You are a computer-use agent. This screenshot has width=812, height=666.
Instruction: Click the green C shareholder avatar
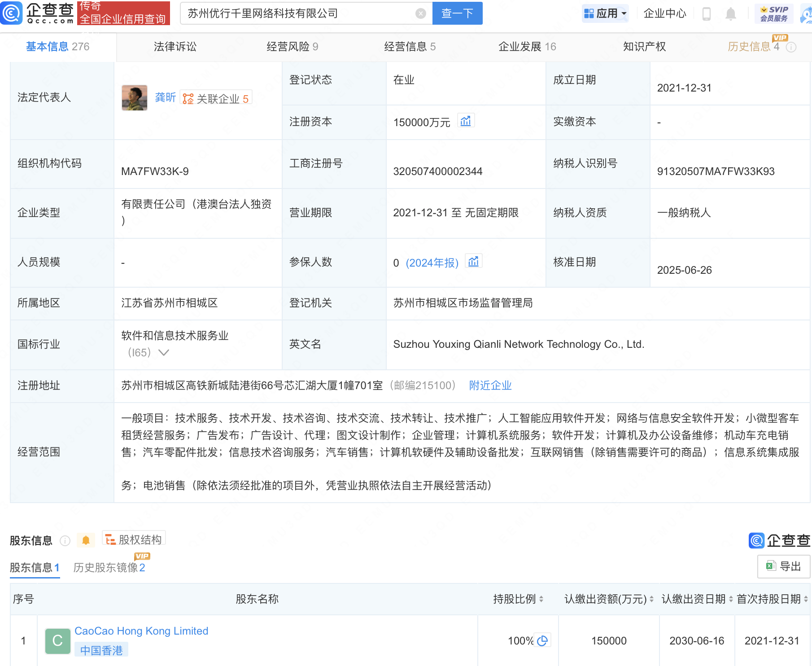tap(58, 641)
